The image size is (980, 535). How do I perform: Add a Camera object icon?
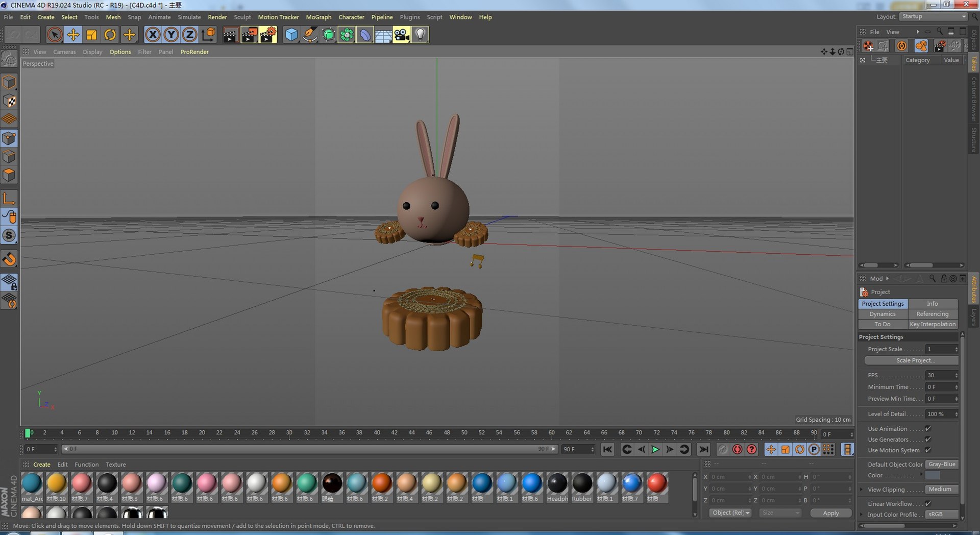[401, 35]
